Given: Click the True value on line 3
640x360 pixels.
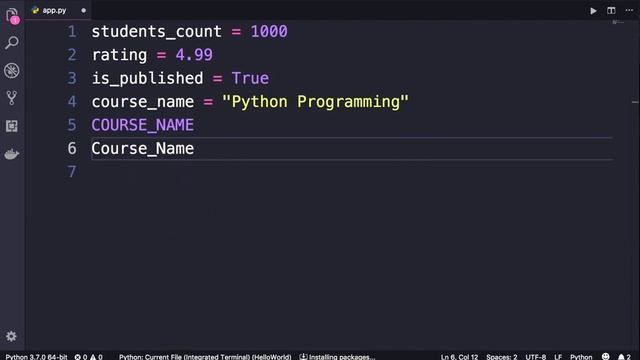Looking at the screenshot, I should [x=250, y=78].
